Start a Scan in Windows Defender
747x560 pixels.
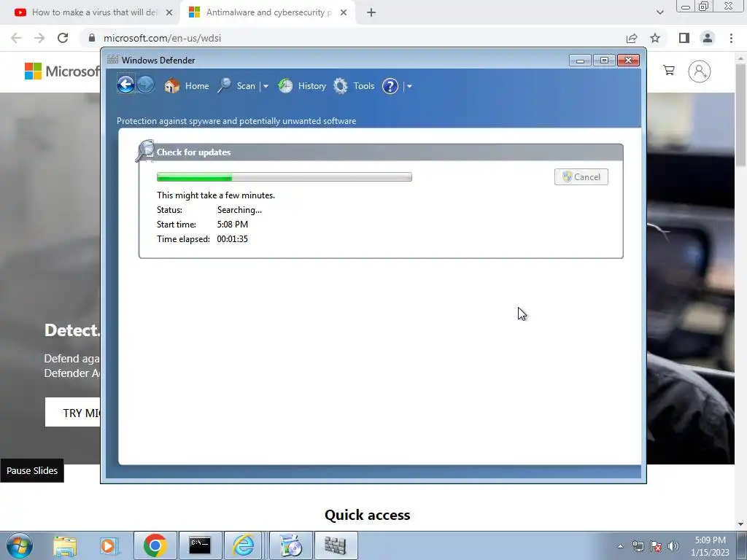[237, 86]
